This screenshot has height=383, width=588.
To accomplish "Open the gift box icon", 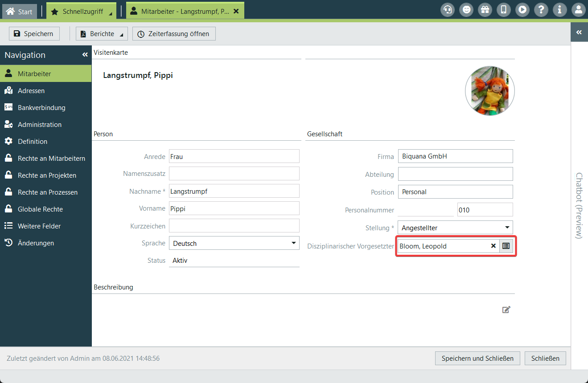I will tap(485, 10).
